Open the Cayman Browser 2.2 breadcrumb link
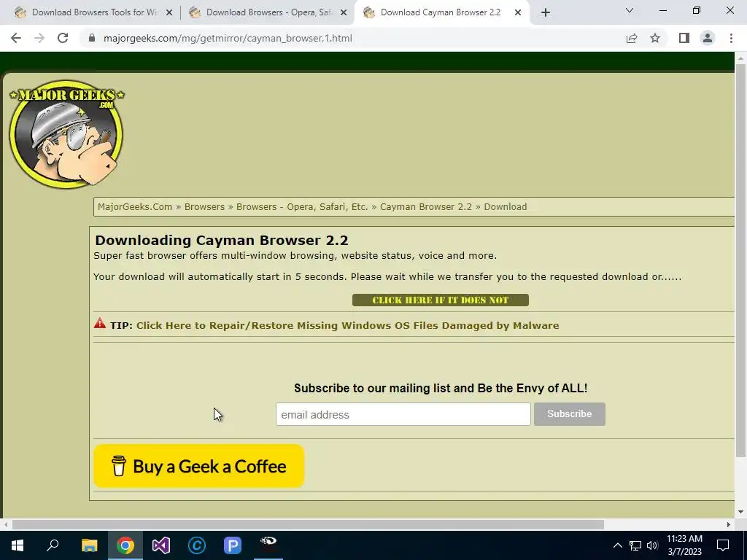 point(426,206)
